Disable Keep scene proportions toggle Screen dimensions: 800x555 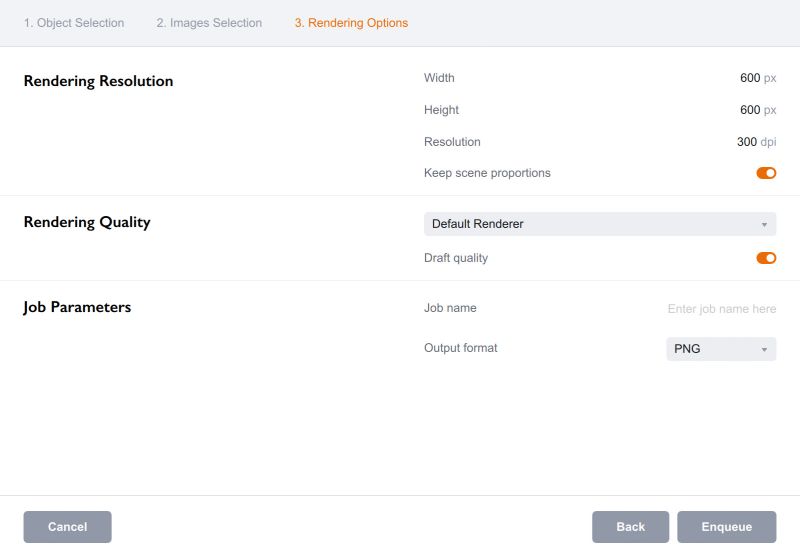(766, 173)
